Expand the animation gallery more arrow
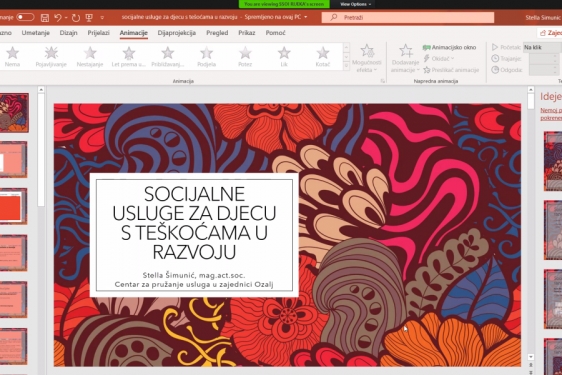The width and height of the screenshot is (562, 375). (346, 66)
